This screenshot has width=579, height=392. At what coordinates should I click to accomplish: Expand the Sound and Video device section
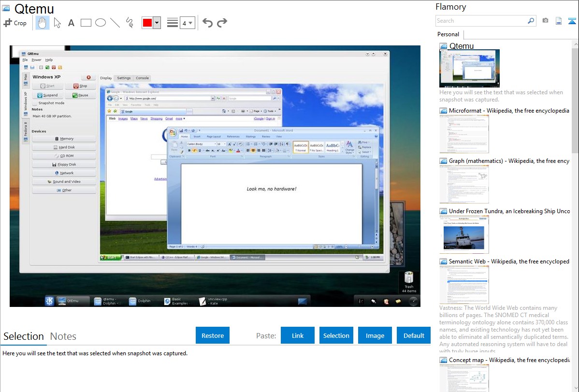64,182
